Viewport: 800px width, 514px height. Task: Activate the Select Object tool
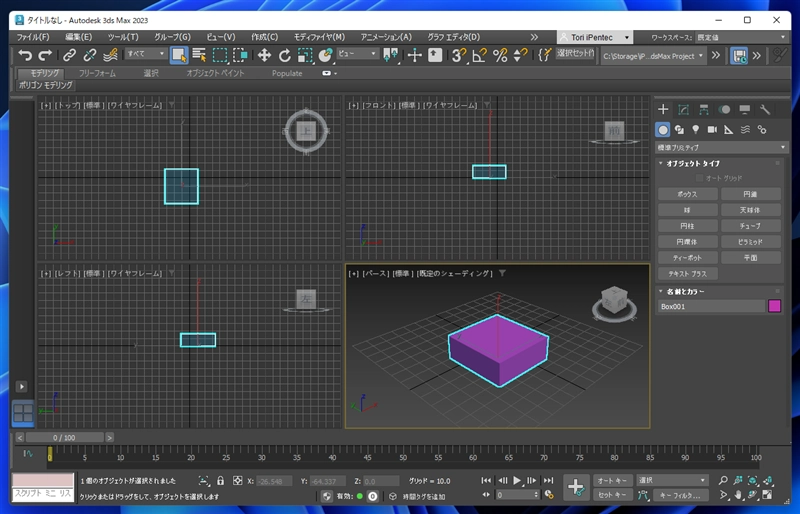(179, 55)
